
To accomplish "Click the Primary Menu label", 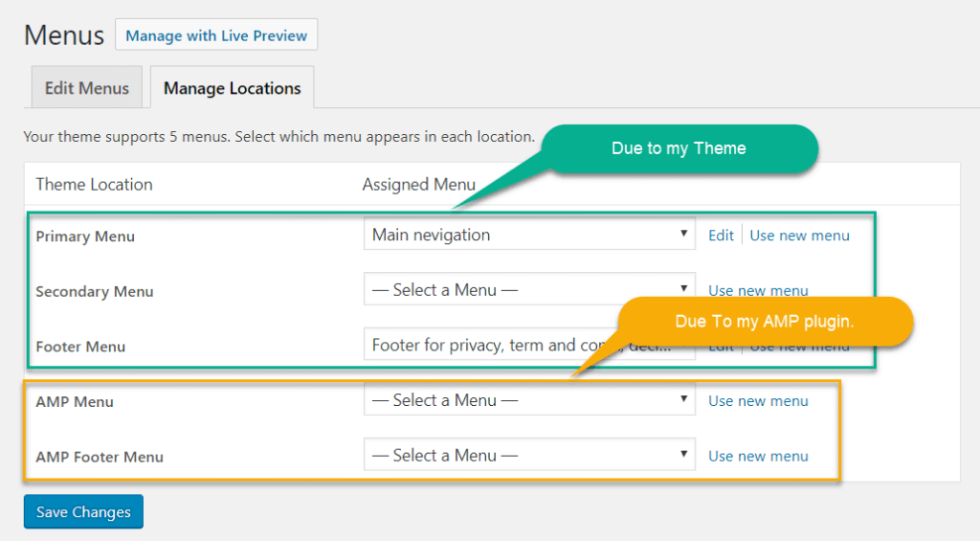I will pyautogui.click(x=85, y=237).
